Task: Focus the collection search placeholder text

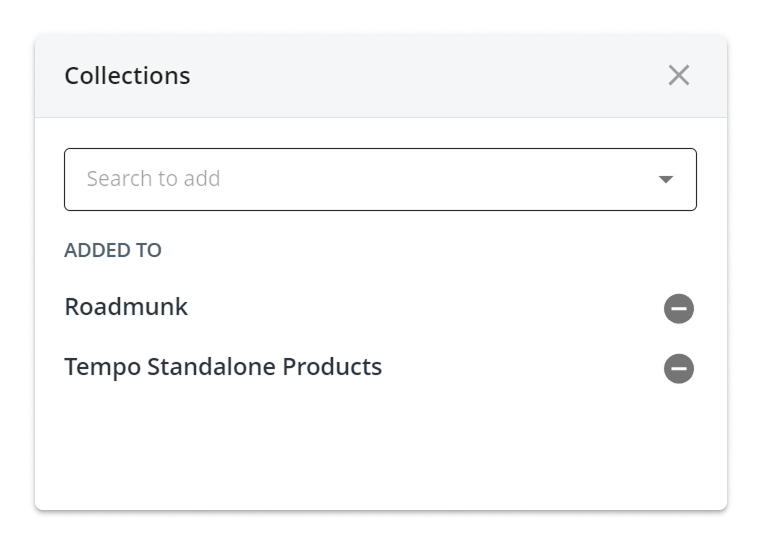Action: [x=153, y=179]
